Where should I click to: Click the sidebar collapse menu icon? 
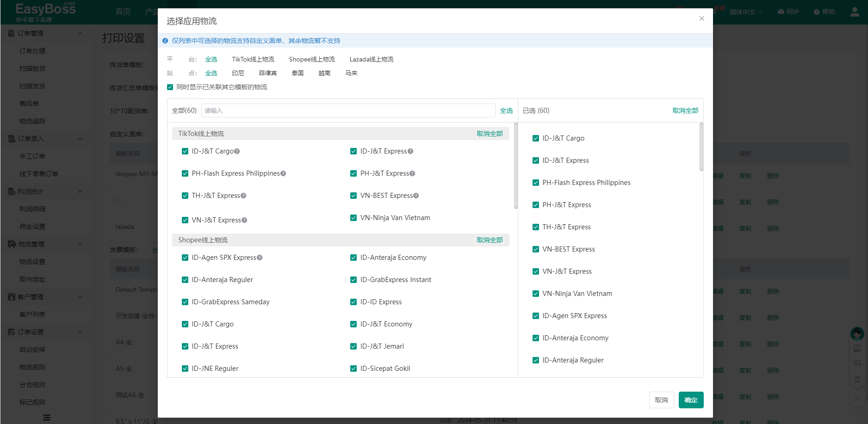pos(47,418)
